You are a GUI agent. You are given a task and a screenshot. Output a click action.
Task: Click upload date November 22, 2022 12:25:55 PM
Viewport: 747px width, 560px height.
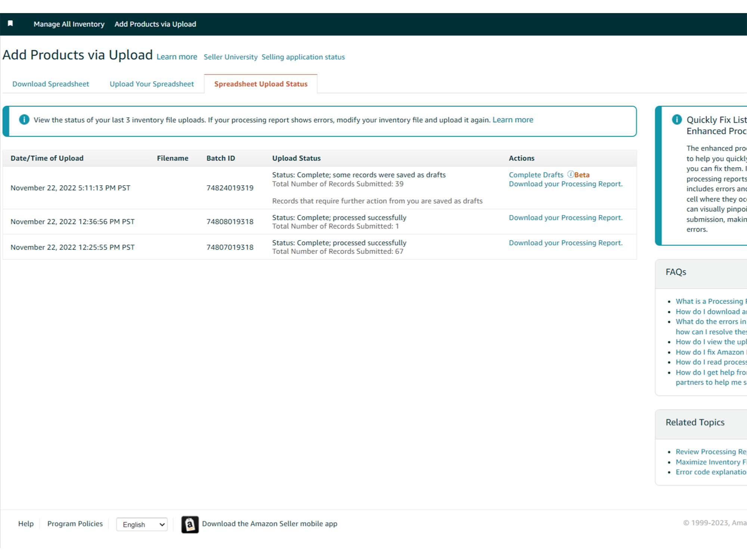coord(72,247)
